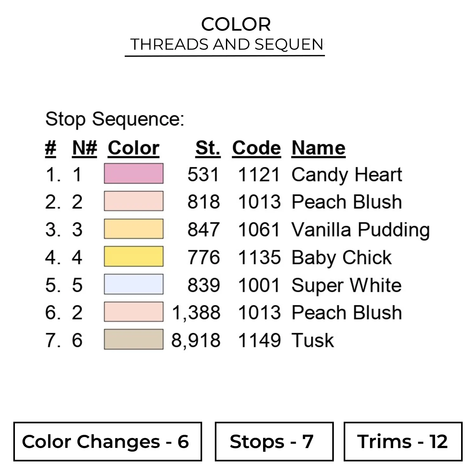Screen dimensions: 476x476
Task: Click the Stop Sequence label
Action: point(115,120)
